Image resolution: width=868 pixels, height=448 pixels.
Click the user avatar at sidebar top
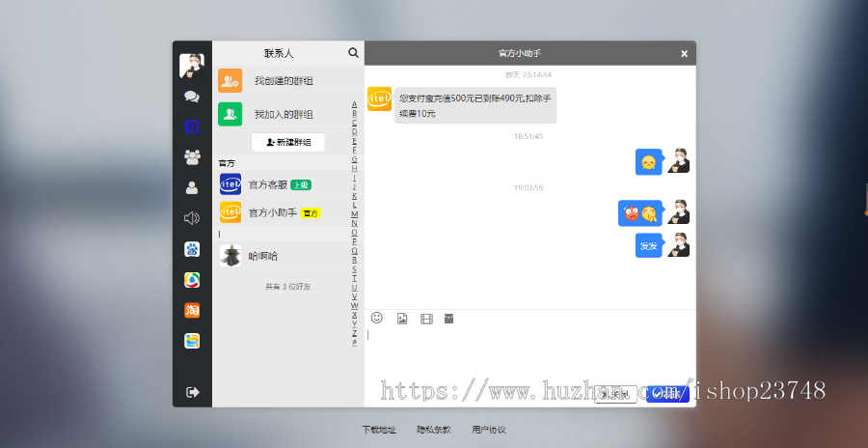coord(192,66)
